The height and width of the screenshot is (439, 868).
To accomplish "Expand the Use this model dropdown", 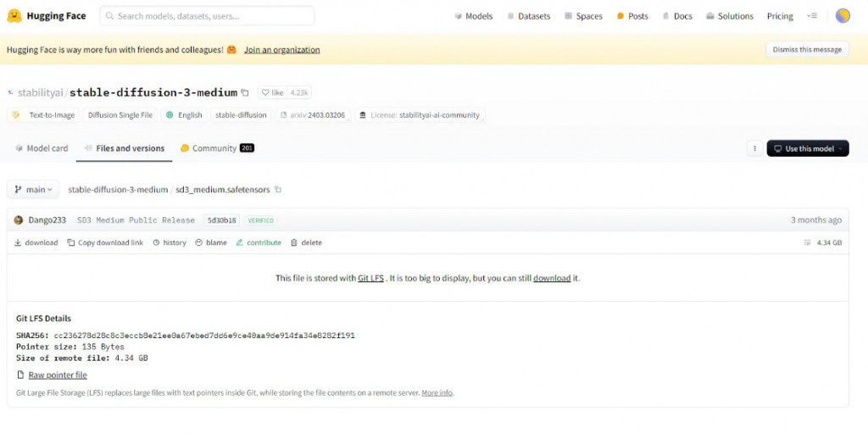I will 808,148.
